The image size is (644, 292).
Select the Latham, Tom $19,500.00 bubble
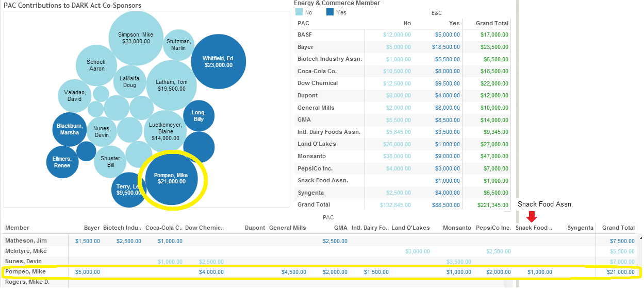pos(172,85)
